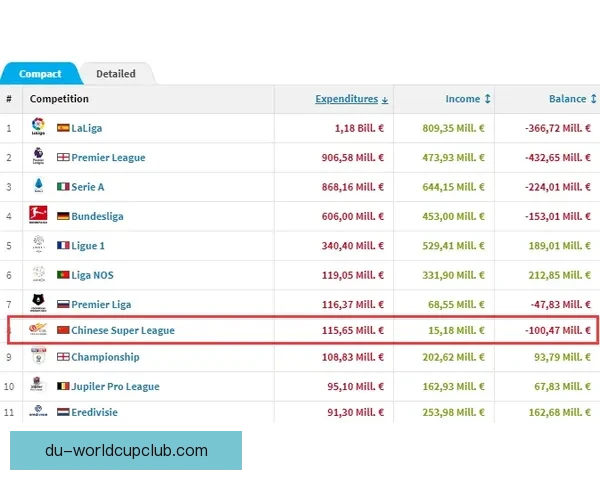Open the Bundesliga competition link
Image resolution: width=600 pixels, height=480 pixels.
pos(97,217)
